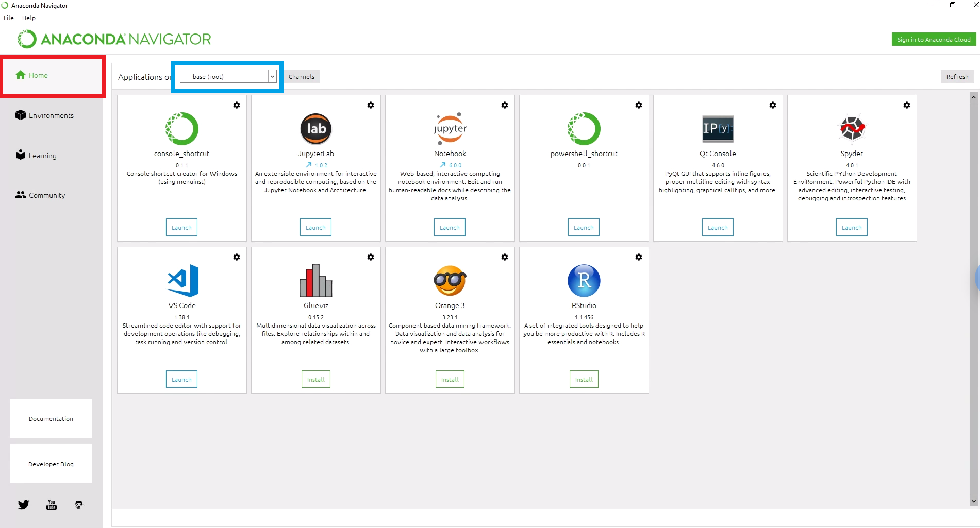This screenshot has width=980, height=528.
Task: Click Sign in to Anaconda Cloud
Action: [x=934, y=40]
